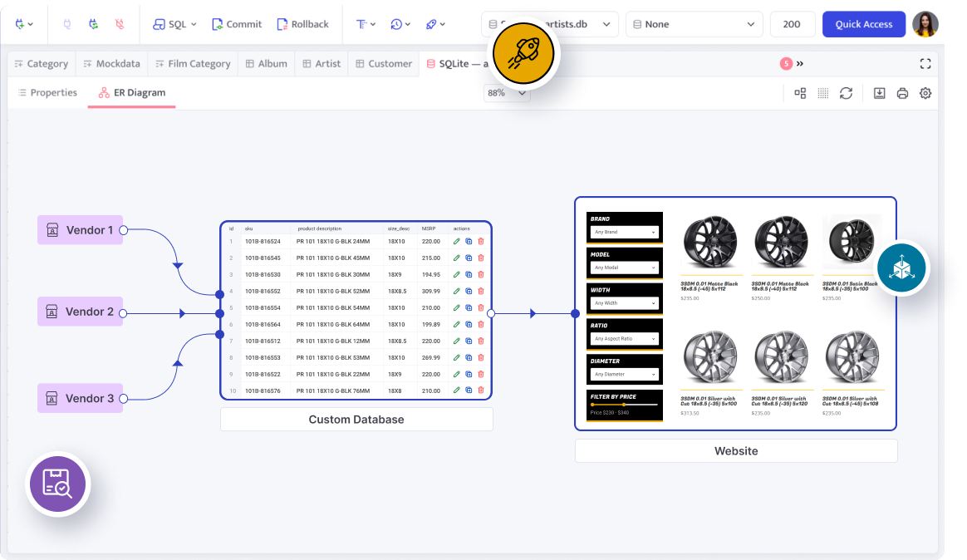Click the row limit field showing 200
967x560 pixels.
pos(792,24)
